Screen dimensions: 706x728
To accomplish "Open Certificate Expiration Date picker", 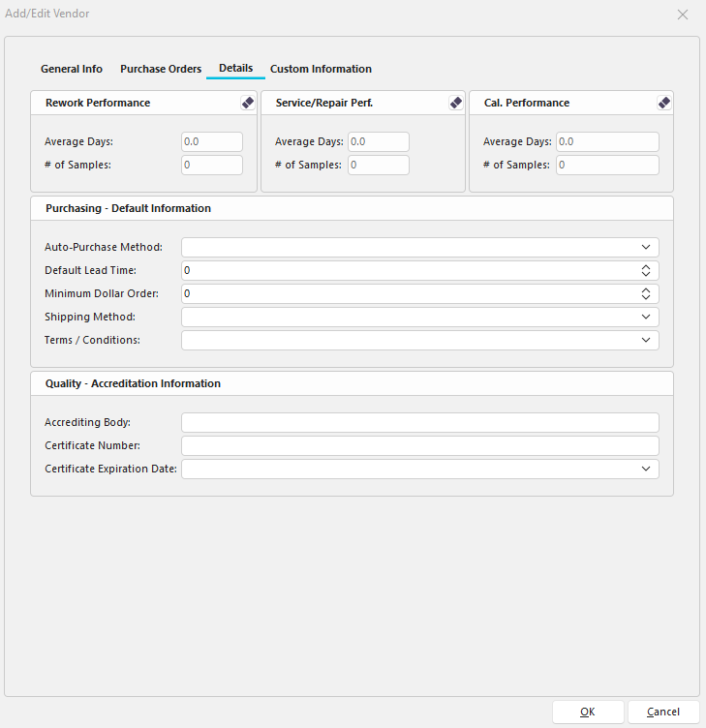I will click(646, 470).
